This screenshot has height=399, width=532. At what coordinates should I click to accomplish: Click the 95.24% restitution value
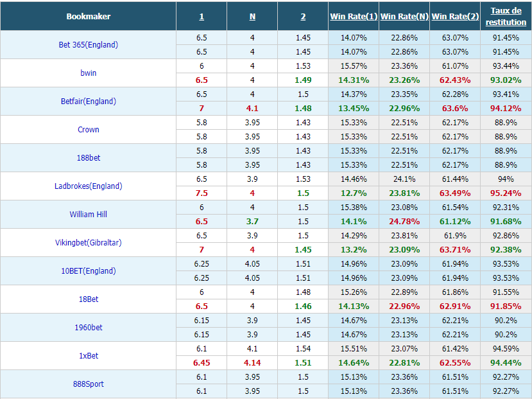tap(506, 193)
